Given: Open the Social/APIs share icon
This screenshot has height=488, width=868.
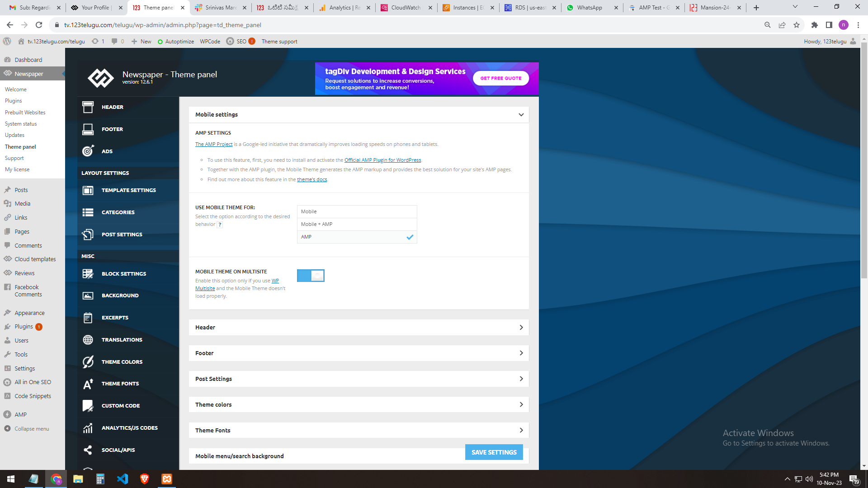Looking at the screenshot, I should (x=88, y=450).
